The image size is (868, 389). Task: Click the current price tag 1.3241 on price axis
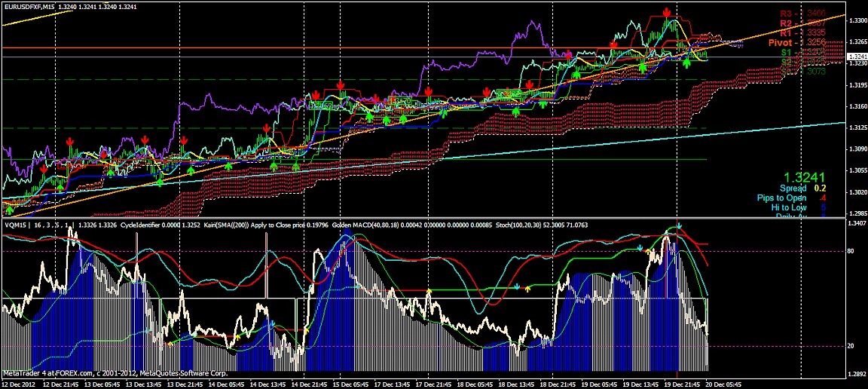point(857,57)
